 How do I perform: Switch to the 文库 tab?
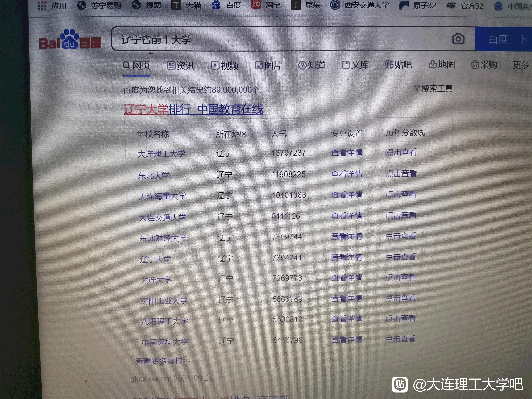[355, 65]
